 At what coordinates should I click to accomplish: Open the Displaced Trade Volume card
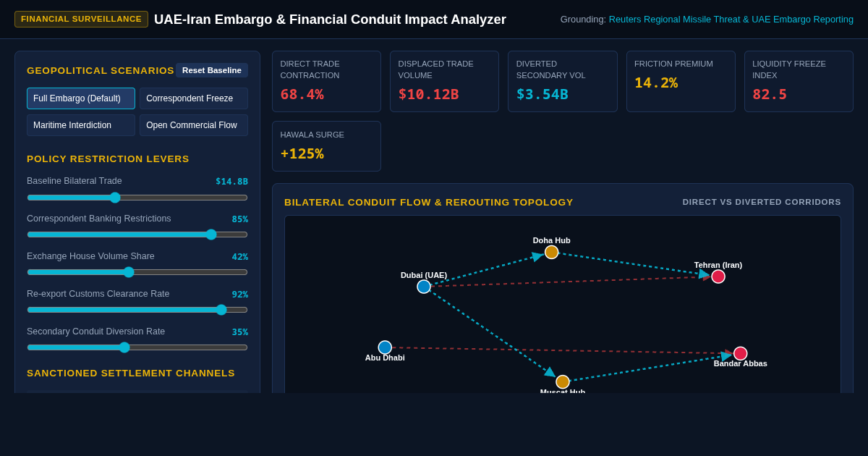pyautogui.click(x=444, y=81)
